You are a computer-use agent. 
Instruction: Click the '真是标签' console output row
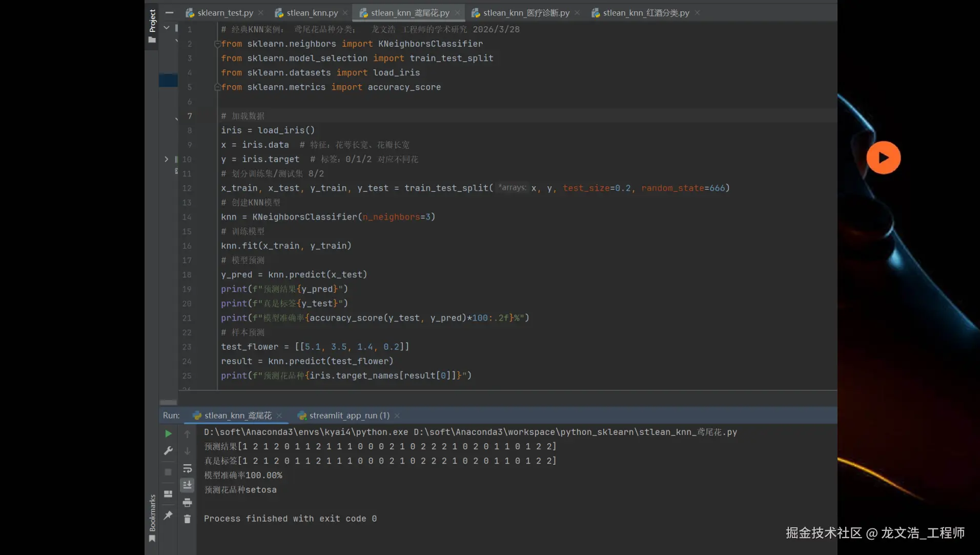(x=380, y=461)
